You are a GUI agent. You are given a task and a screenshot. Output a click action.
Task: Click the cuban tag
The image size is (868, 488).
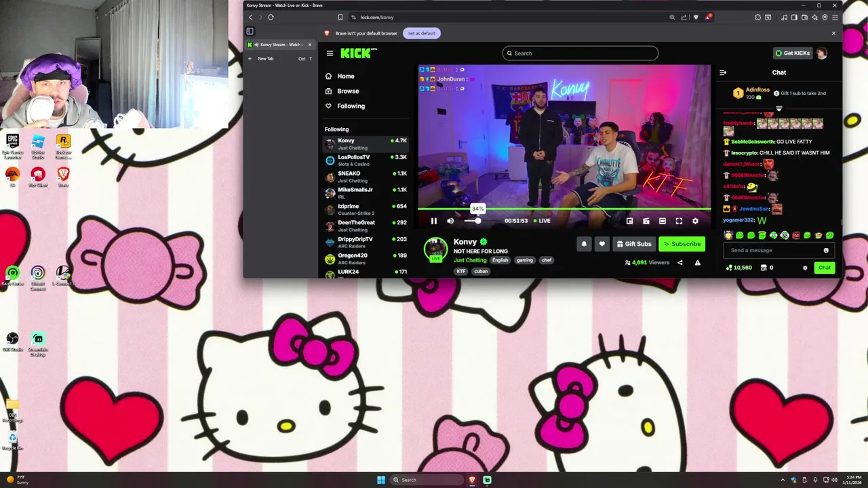481,271
